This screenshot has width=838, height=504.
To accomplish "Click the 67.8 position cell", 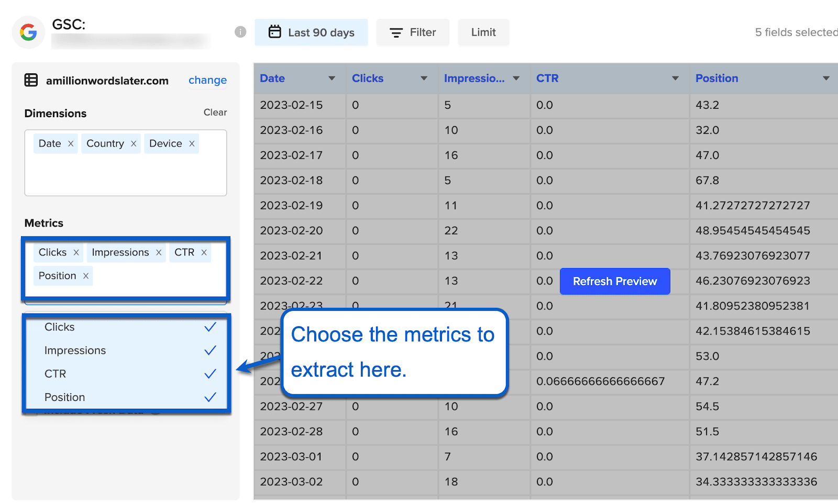I will pos(763,181).
